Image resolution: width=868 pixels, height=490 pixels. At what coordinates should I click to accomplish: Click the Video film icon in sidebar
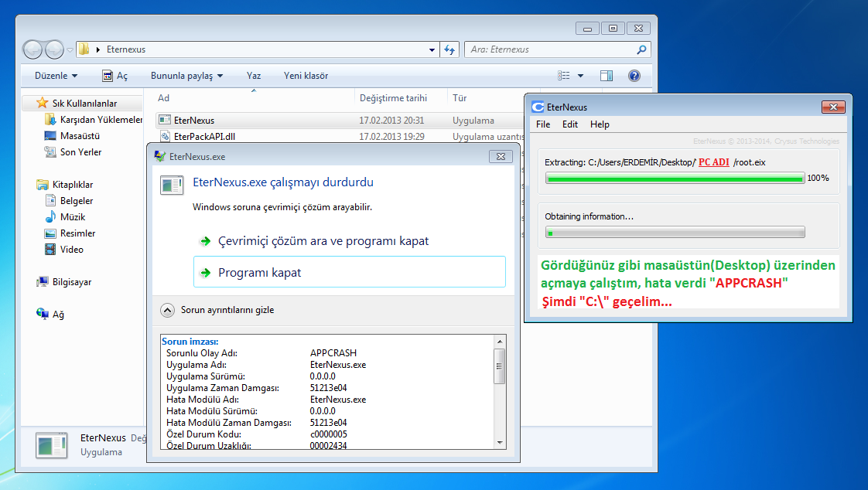point(50,250)
